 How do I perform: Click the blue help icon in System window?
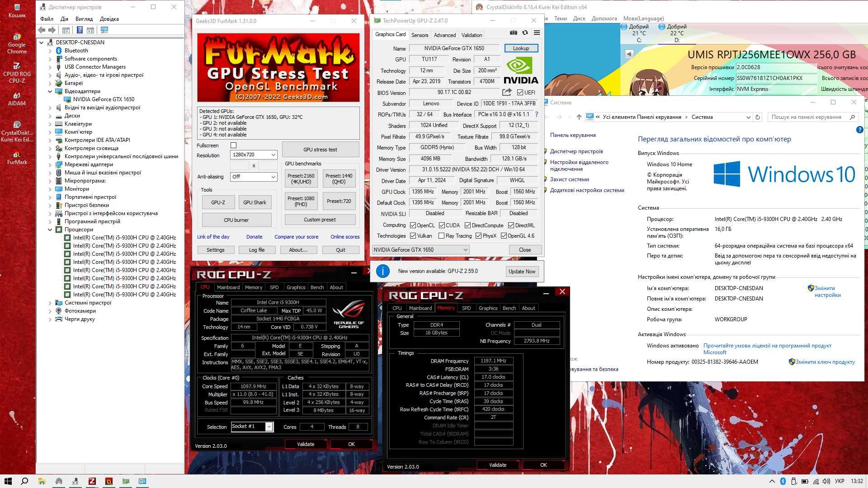859,130
